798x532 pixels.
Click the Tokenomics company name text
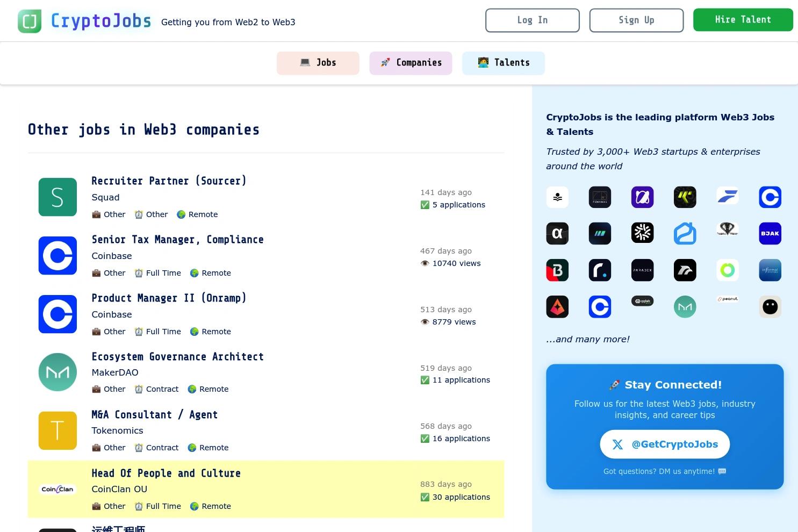tap(117, 430)
